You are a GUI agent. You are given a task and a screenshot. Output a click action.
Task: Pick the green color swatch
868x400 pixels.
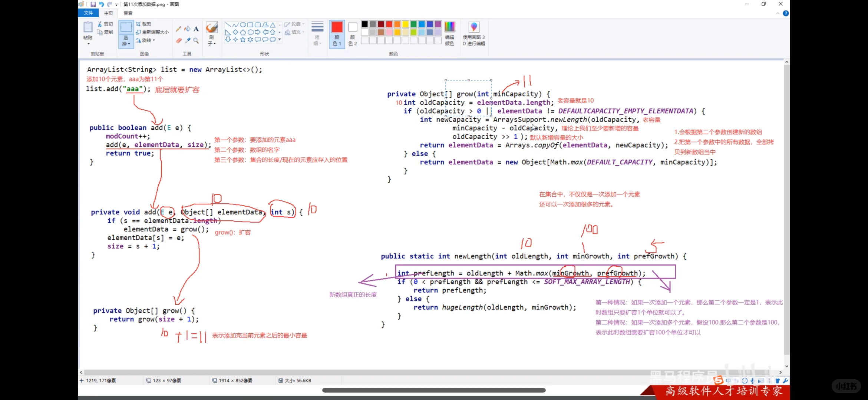(413, 24)
